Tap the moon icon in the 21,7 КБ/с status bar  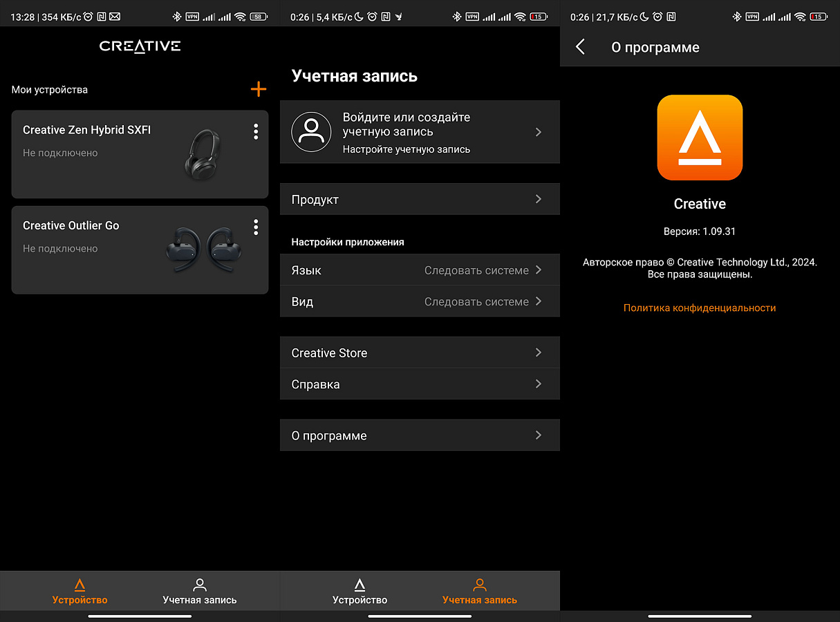[x=644, y=17]
